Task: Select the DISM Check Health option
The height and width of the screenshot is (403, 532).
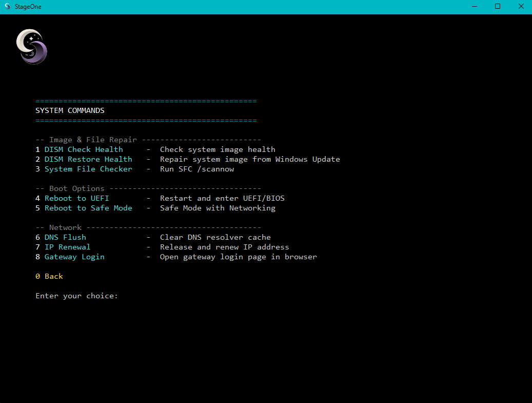Action: coord(84,149)
